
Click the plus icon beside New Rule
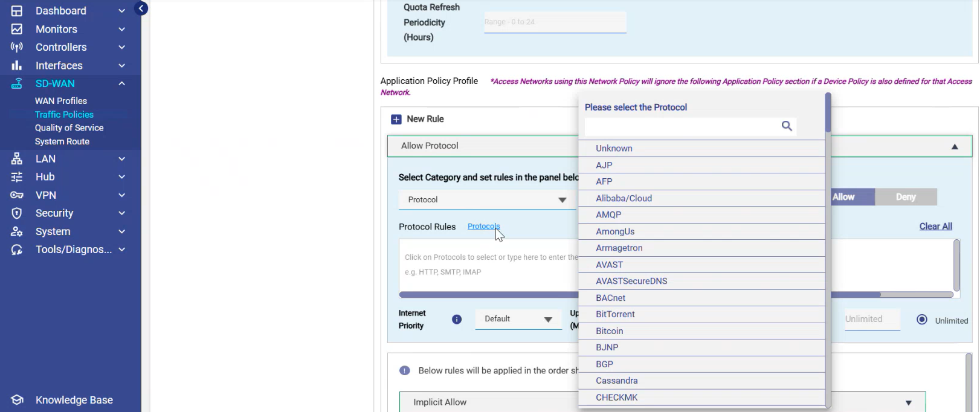tap(396, 120)
